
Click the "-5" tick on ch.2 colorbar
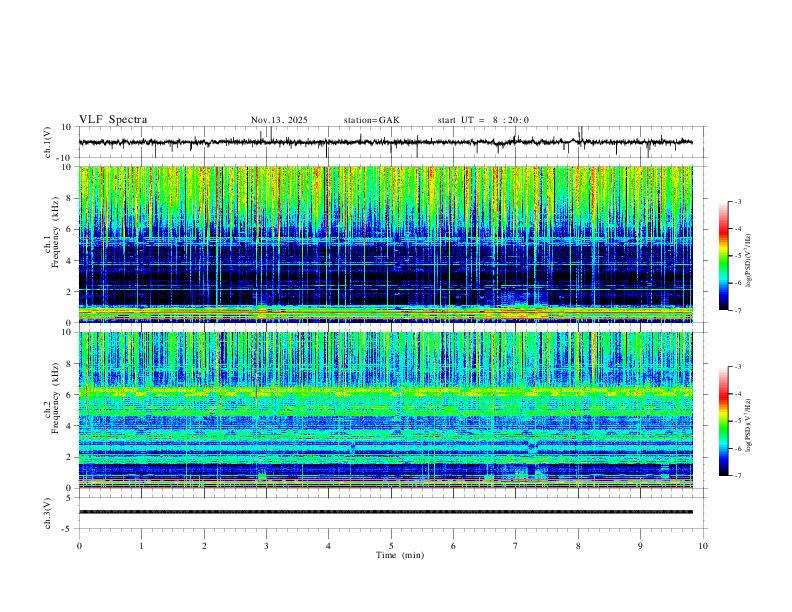point(737,421)
